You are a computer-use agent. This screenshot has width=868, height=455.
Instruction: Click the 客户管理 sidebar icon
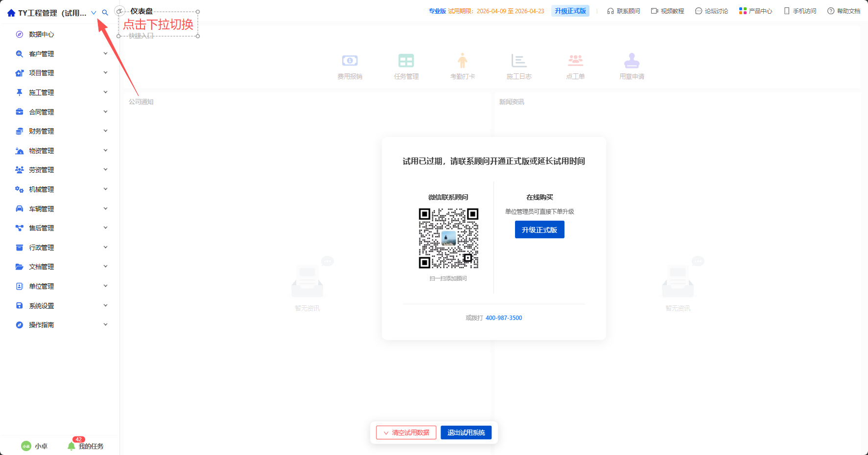tap(20, 54)
